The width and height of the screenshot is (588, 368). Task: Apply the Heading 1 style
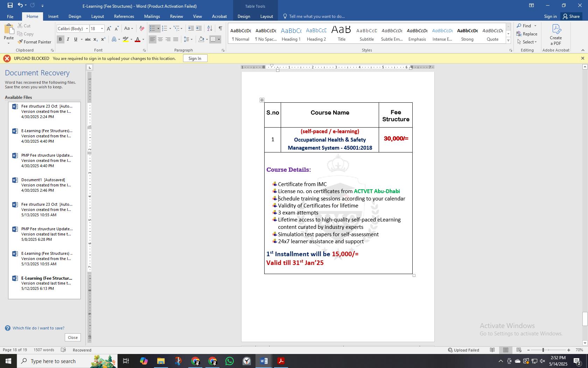(291, 34)
